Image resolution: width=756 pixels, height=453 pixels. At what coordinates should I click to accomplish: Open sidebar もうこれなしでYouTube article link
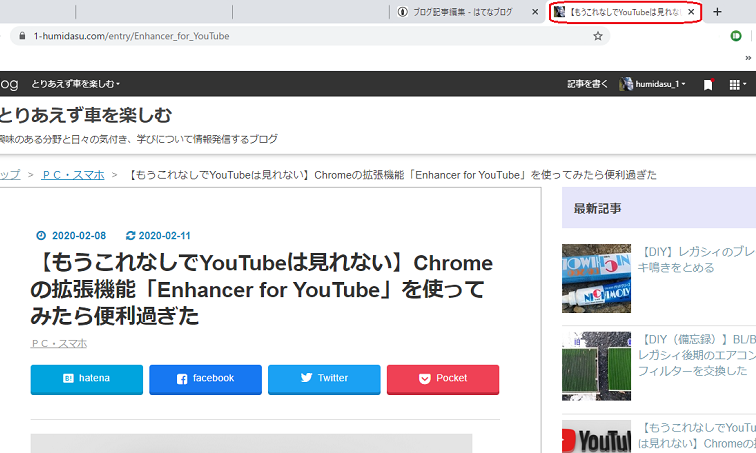[697, 436]
